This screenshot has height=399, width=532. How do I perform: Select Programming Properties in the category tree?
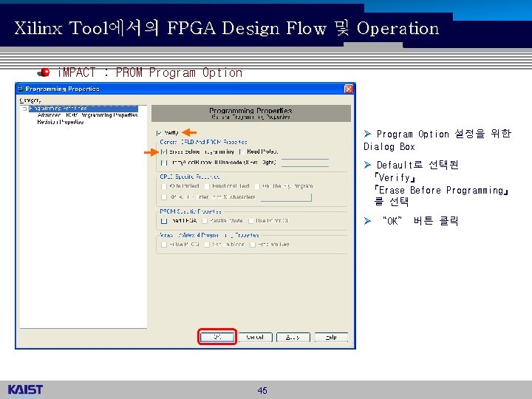(x=83, y=109)
